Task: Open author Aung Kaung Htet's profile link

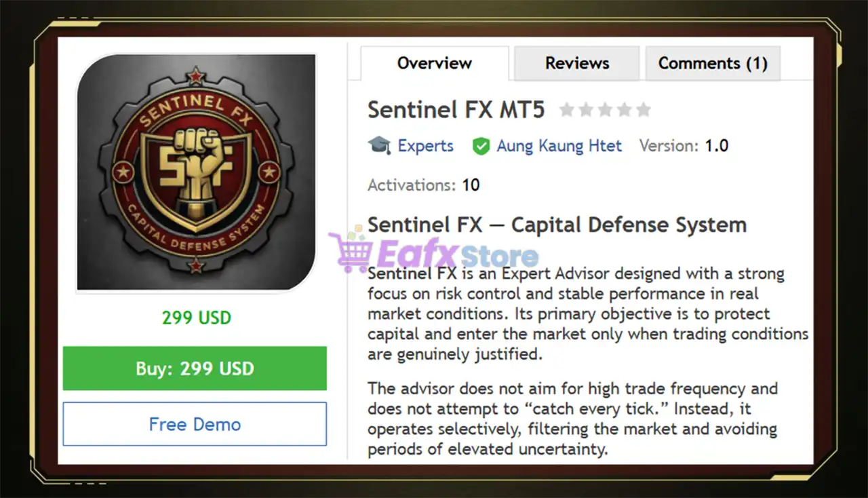Action: (x=559, y=146)
